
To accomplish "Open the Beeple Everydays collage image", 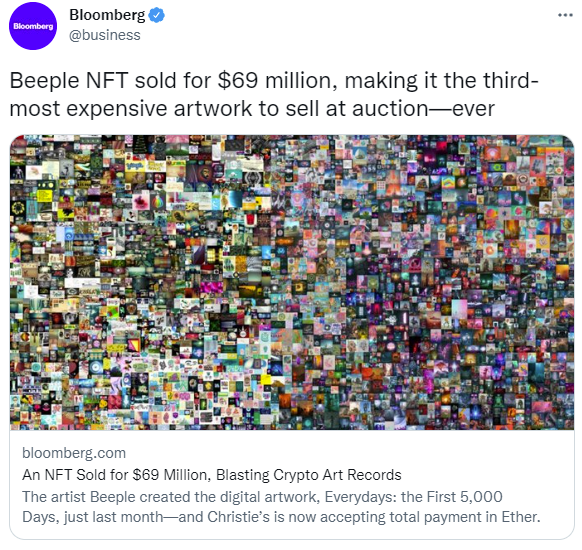I will [292, 282].
